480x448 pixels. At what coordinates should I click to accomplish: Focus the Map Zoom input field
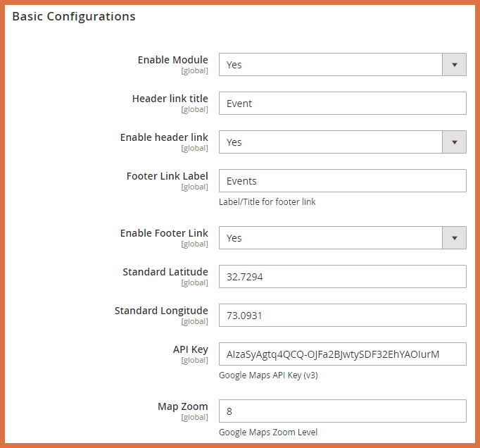(342, 411)
